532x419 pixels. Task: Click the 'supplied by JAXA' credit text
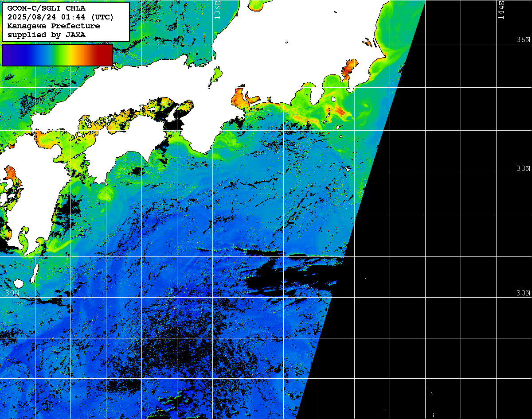pos(47,35)
